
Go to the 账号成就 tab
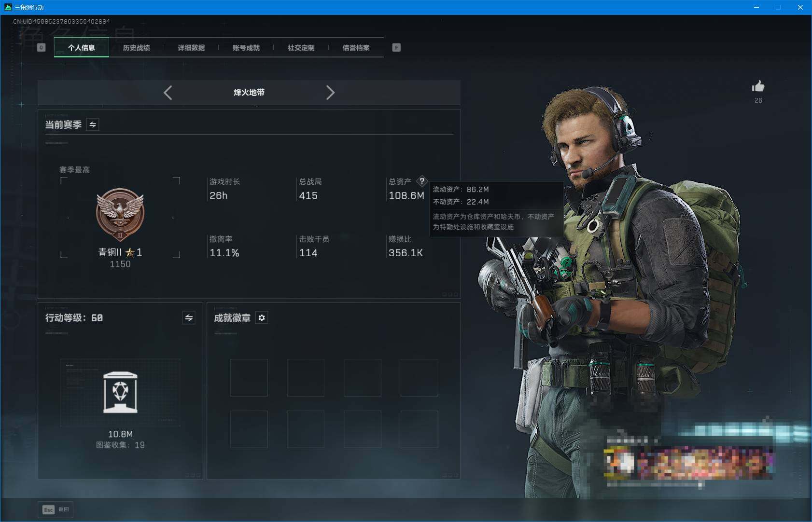point(246,47)
